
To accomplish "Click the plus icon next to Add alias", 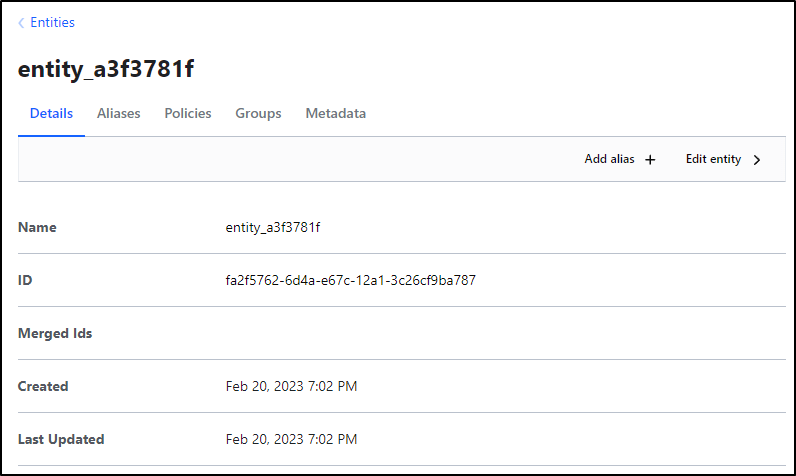I will coord(650,160).
